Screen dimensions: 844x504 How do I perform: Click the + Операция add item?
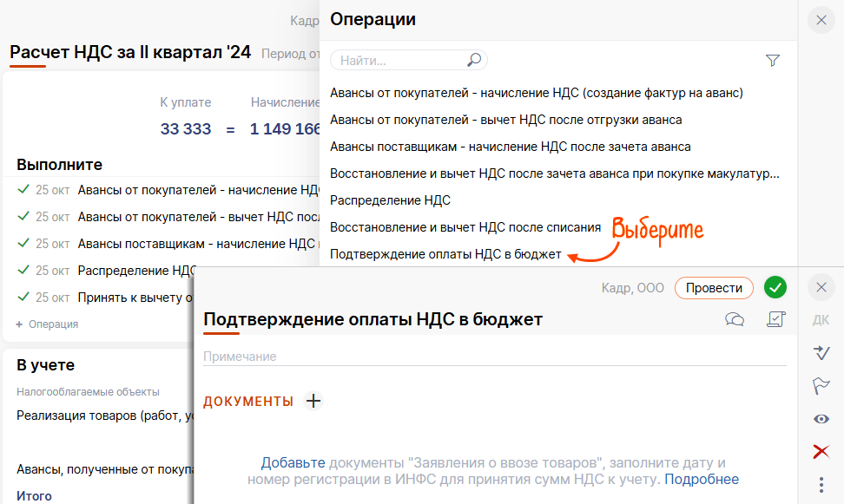(48, 324)
